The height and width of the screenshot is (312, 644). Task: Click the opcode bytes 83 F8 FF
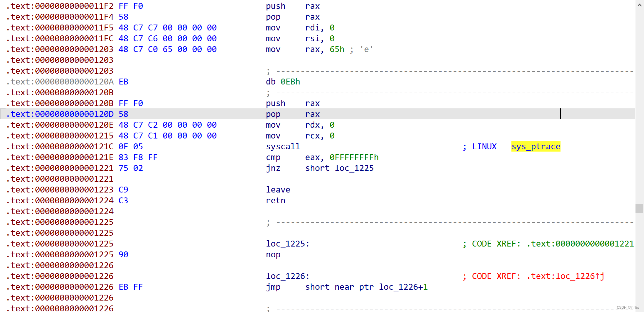(x=138, y=157)
